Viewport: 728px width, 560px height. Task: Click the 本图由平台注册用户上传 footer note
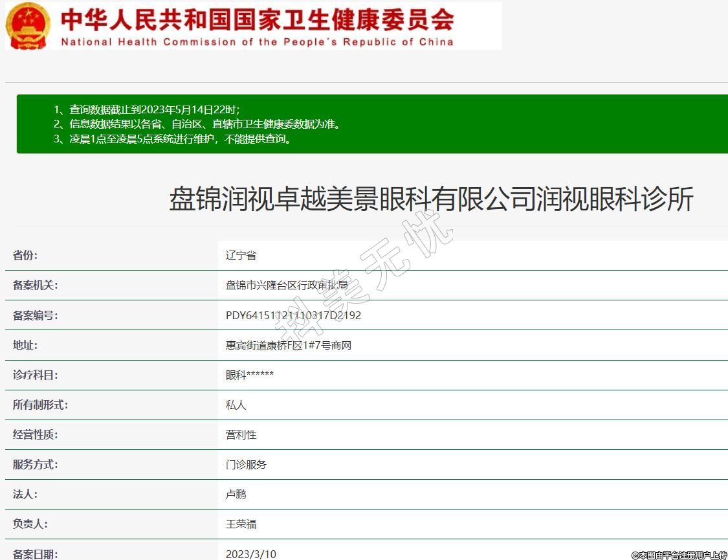tap(679, 555)
